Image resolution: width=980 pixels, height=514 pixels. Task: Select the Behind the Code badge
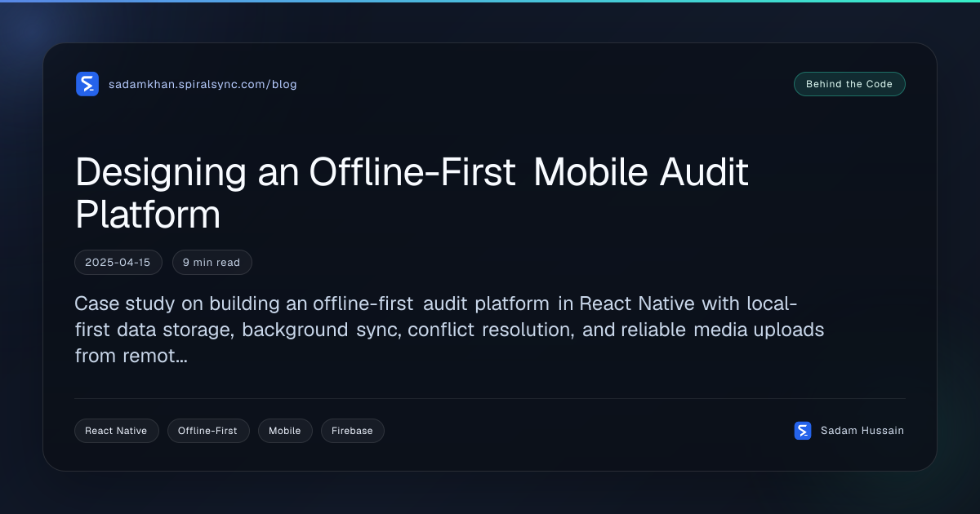point(849,84)
